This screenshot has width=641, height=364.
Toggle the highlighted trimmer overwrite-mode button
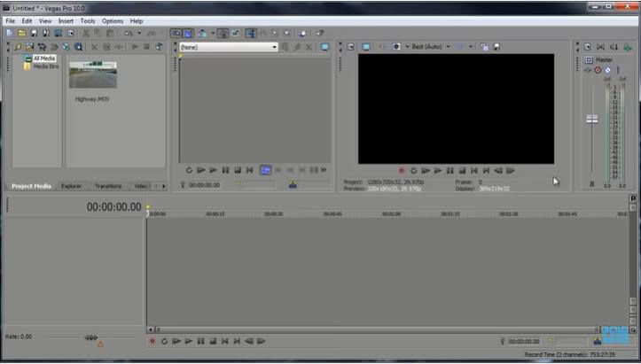pos(266,170)
